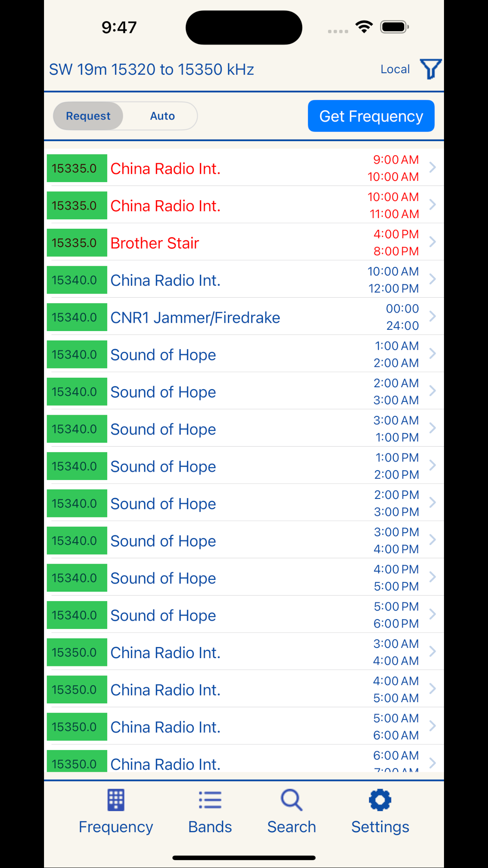This screenshot has height=868, width=488.
Task: Select the Auto mode segment
Action: [x=162, y=116]
